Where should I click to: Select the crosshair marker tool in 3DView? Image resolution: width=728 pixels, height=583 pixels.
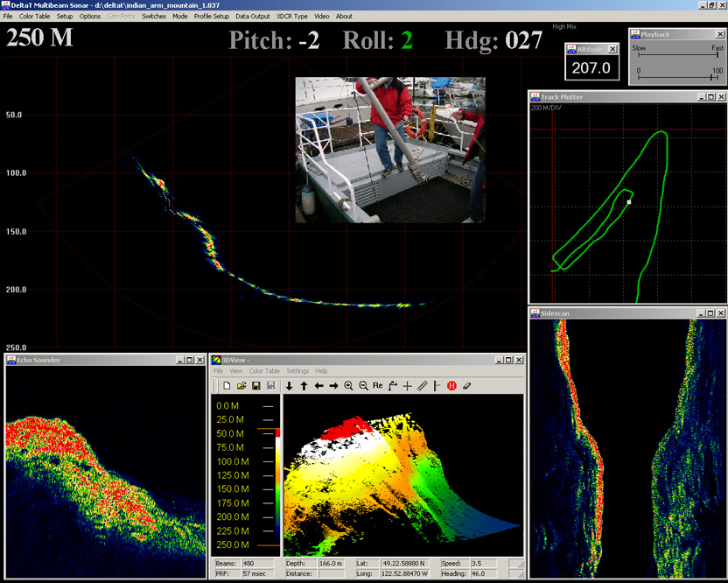(x=407, y=384)
